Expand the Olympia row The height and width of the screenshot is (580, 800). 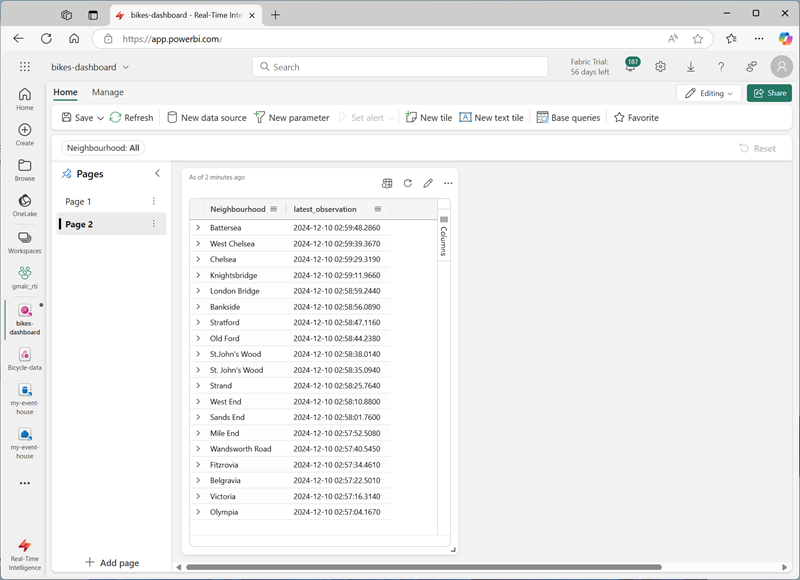198,512
